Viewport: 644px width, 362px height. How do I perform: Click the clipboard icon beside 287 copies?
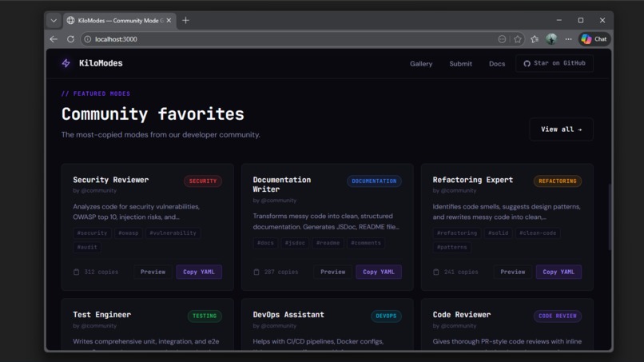coord(256,272)
